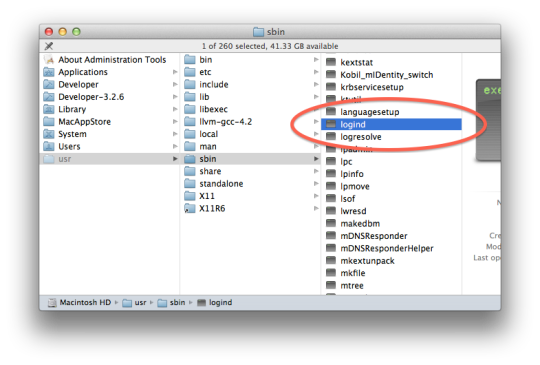
Task: Click usr in the path bar
Action: [x=140, y=302]
